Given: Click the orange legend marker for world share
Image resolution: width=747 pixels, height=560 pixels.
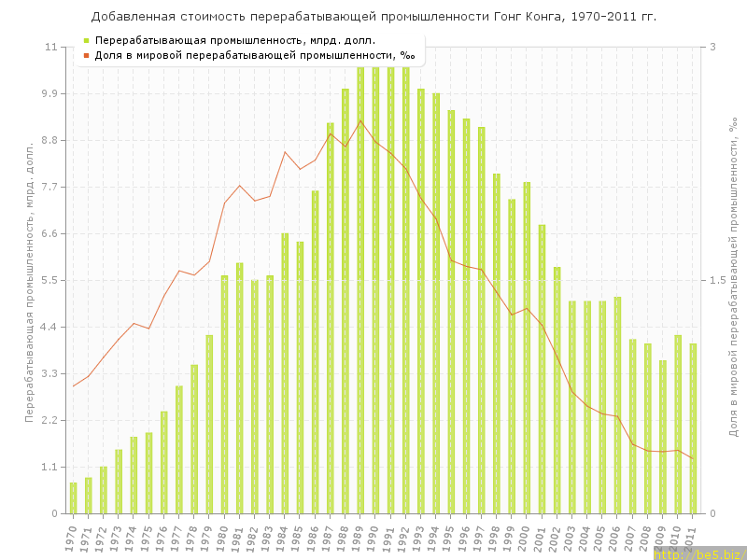Looking at the screenshot, I should [86, 55].
